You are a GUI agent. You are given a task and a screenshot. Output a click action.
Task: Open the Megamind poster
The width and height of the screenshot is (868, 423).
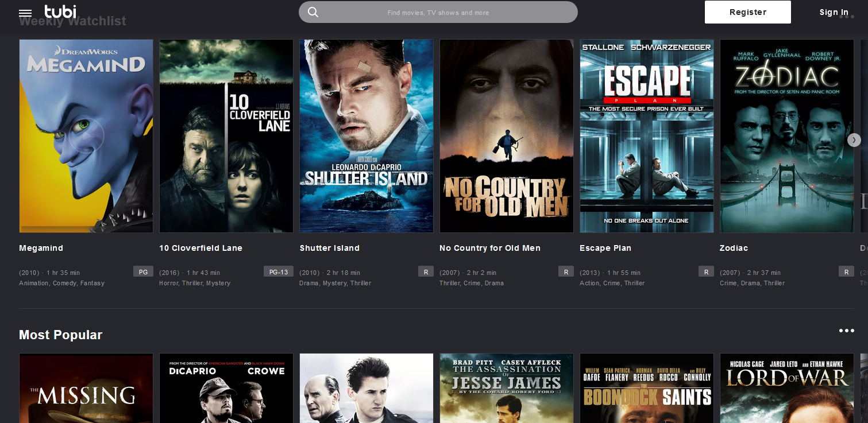tap(86, 136)
